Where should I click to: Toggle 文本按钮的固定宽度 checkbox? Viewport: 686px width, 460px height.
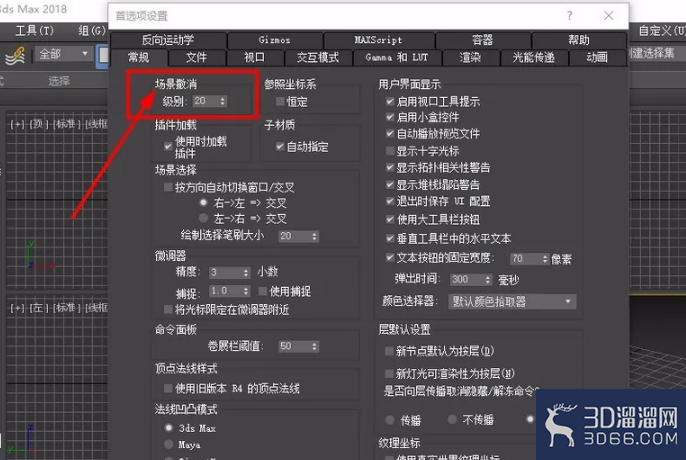click(x=390, y=258)
